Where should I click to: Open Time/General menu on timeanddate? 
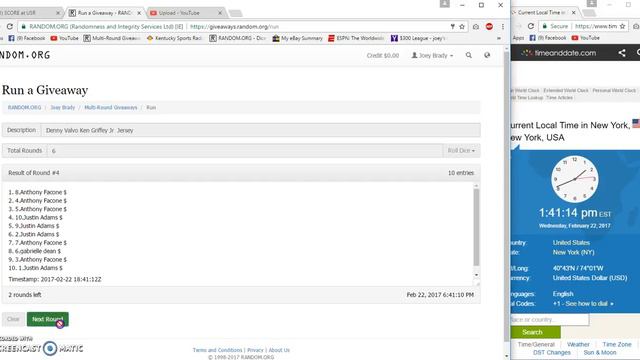tap(536, 344)
